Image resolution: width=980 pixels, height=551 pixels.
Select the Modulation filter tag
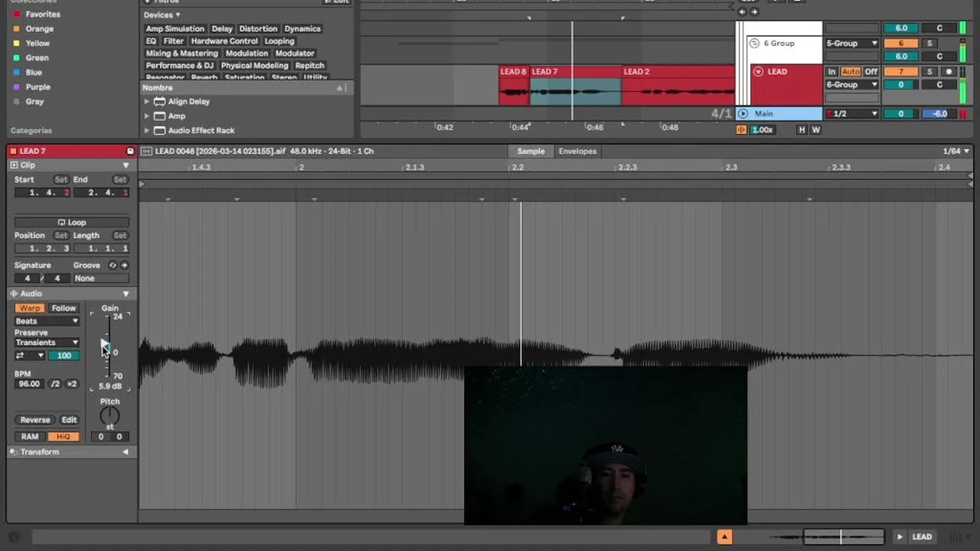(247, 53)
